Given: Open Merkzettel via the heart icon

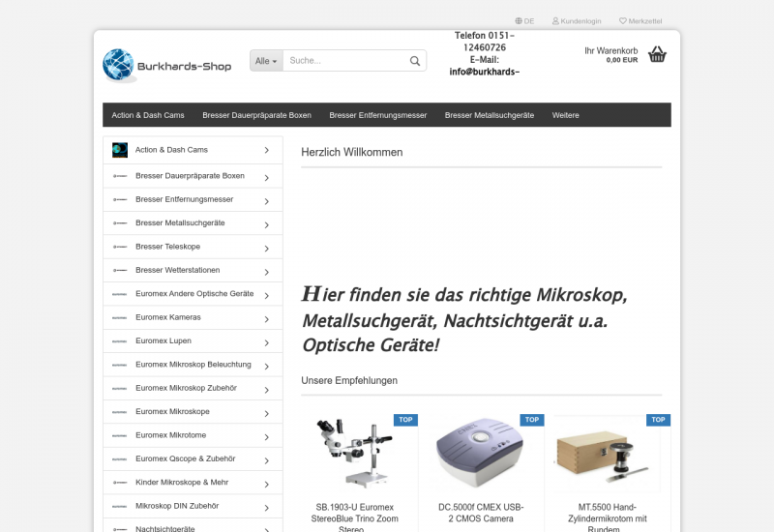Looking at the screenshot, I should pyautogui.click(x=623, y=20).
